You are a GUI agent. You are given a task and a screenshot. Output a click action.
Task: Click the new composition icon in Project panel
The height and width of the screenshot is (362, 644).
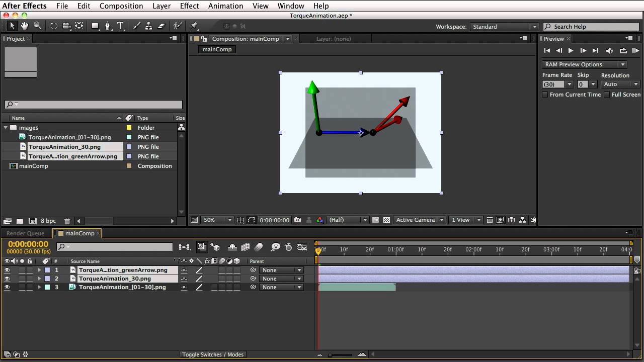click(x=32, y=221)
